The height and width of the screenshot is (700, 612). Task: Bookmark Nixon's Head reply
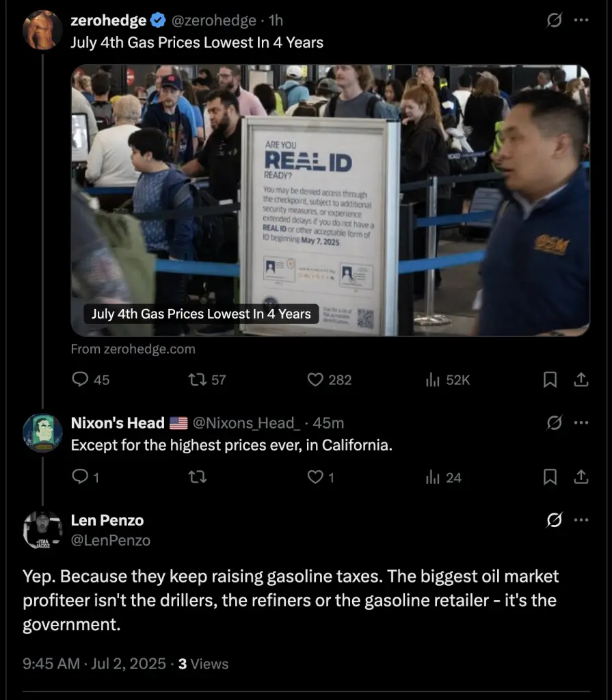click(550, 477)
